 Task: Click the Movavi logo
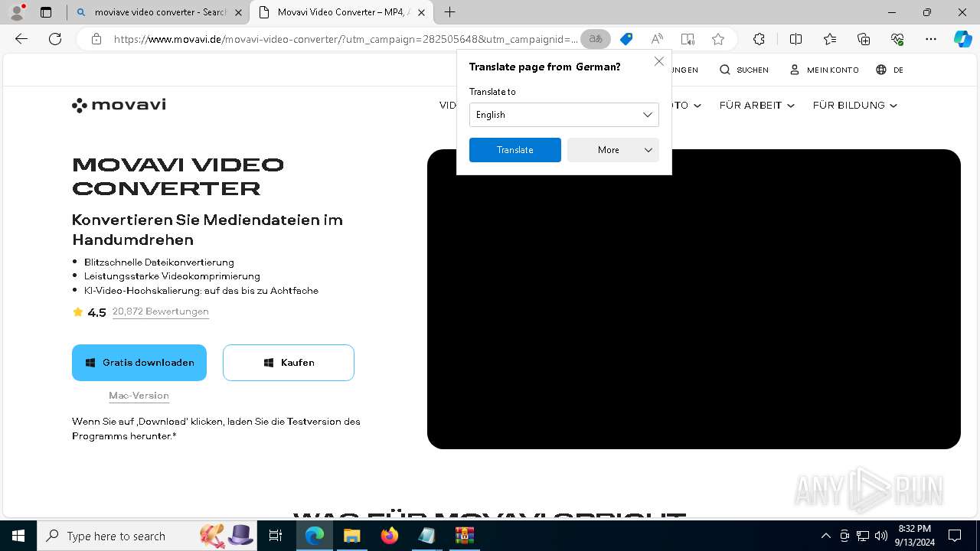pos(119,106)
